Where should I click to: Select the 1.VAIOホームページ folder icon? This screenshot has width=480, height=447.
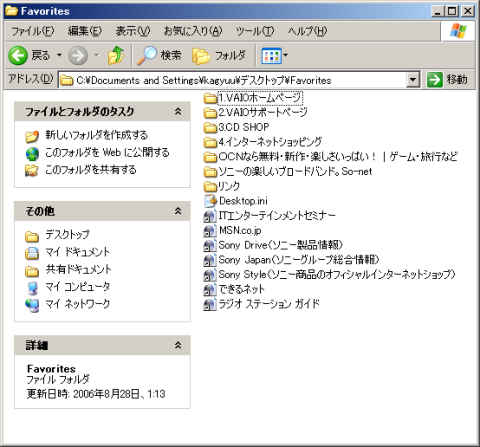pyautogui.click(x=210, y=98)
